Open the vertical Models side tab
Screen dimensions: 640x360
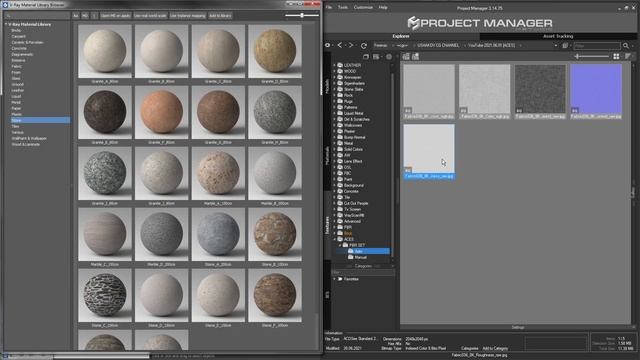click(x=327, y=87)
